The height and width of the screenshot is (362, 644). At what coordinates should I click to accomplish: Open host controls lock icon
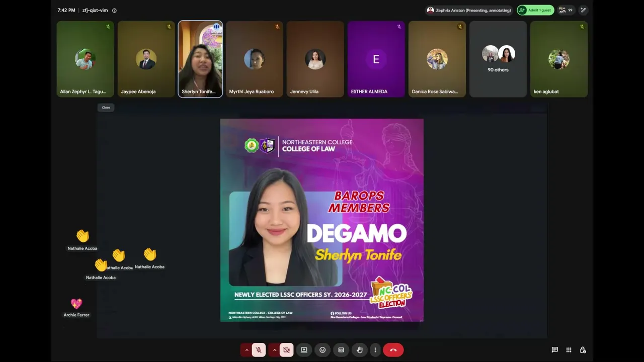click(x=583, y=350)
